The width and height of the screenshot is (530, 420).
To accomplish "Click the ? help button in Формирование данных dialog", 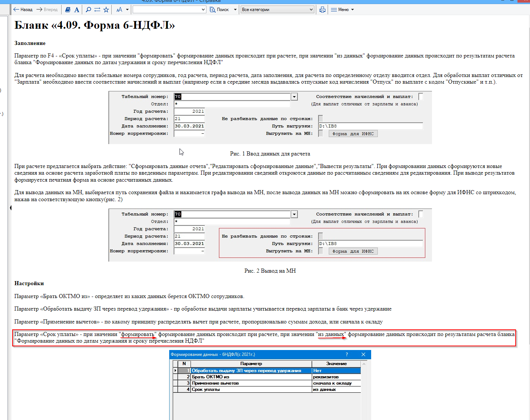I will point(346,354).
